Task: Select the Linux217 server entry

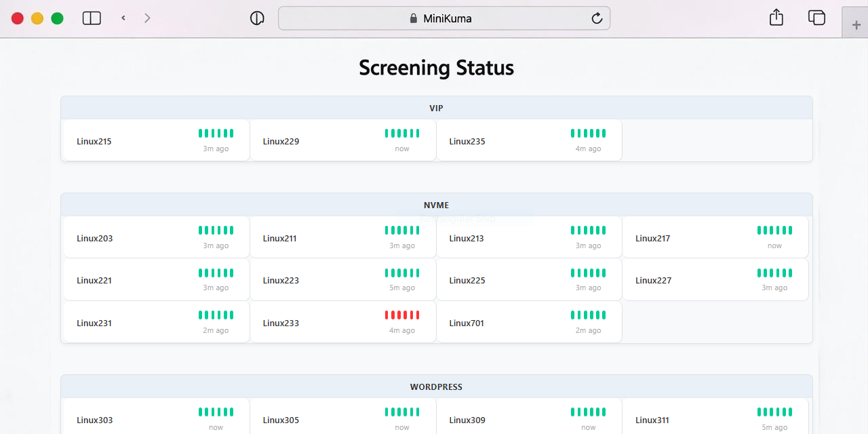Action: coord(715,238)
